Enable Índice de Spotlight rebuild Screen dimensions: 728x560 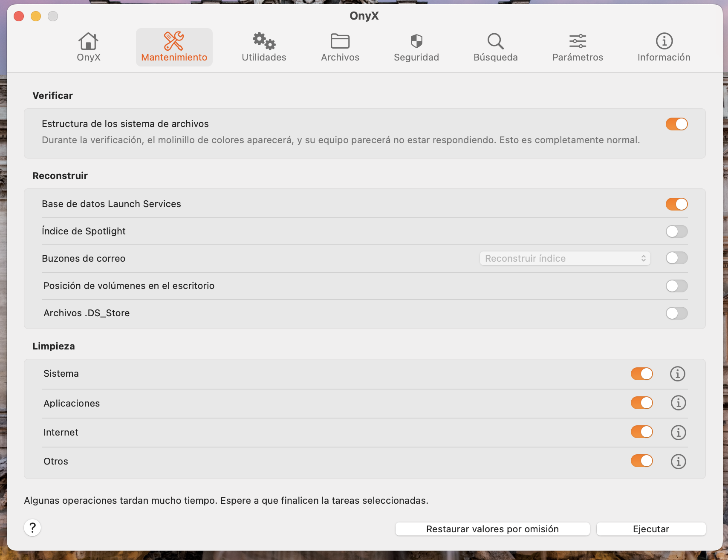[677, 231]
